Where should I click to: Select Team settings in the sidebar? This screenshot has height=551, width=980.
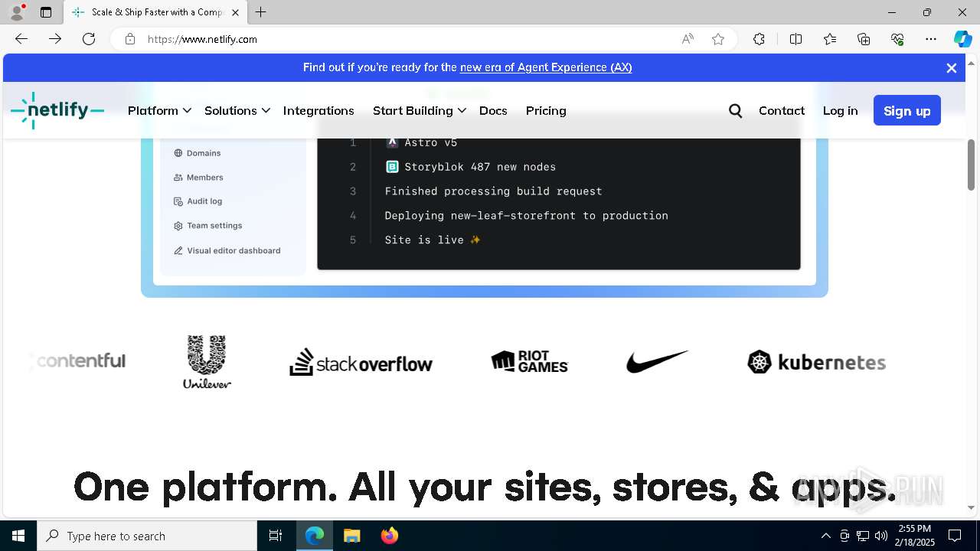pos(214,226)
